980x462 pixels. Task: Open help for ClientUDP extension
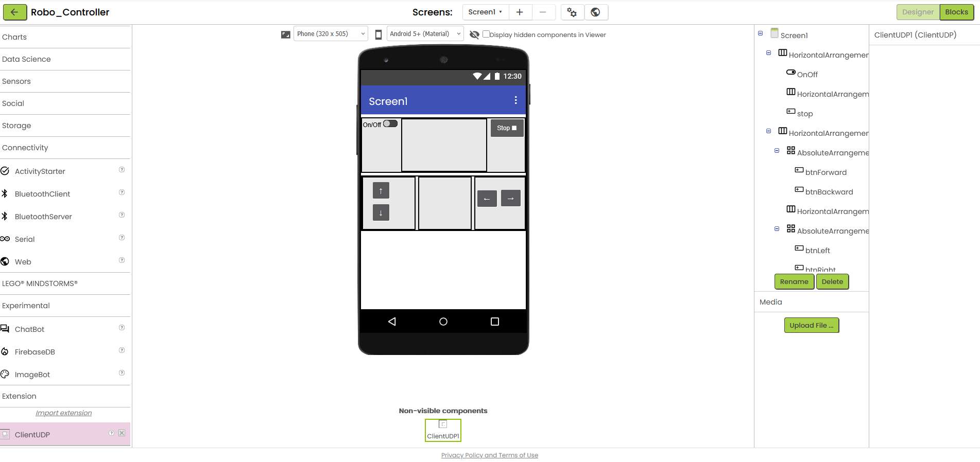[111, 433]
